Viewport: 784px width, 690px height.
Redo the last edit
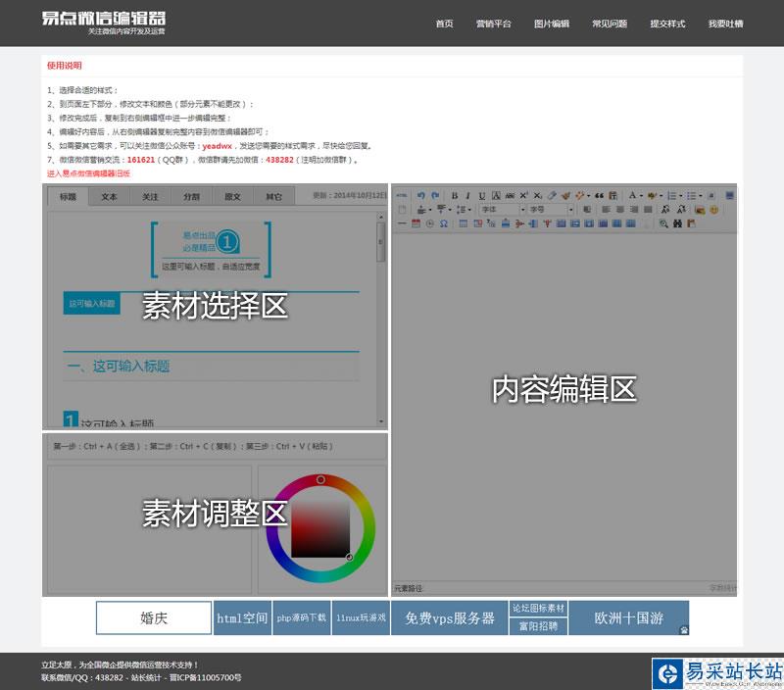pos(435,195)
